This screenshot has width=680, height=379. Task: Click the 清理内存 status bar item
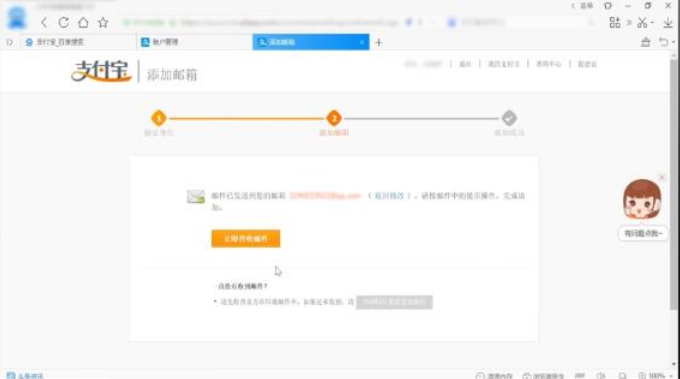click(x=494, y=376)
